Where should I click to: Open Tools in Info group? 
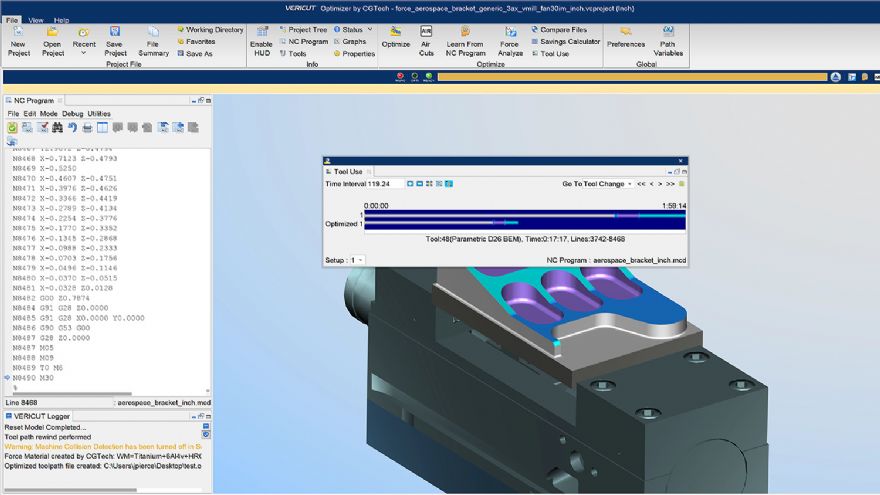click(292, 54)
